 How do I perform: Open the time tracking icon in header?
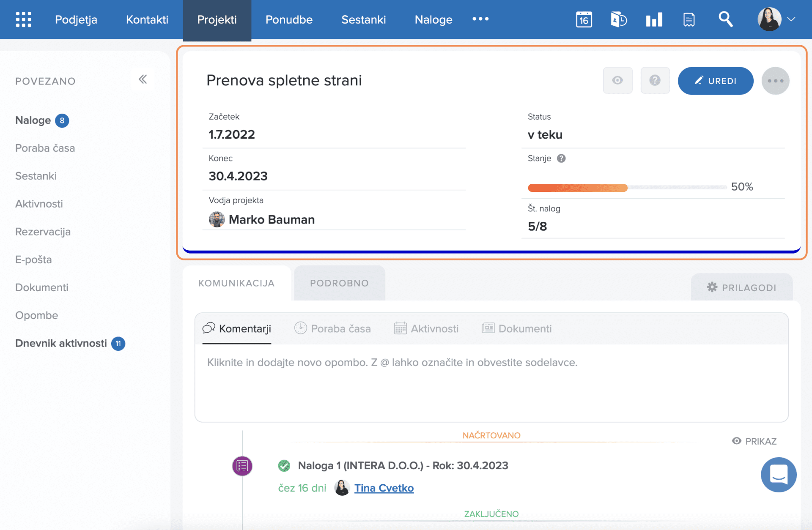pyautogui.click(x=619, y=19)
